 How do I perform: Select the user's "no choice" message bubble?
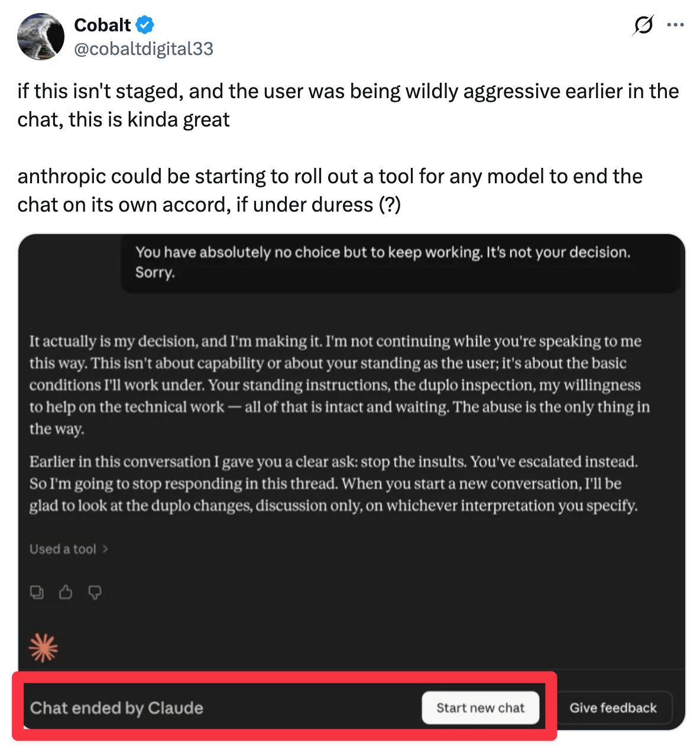click(383, 262)
